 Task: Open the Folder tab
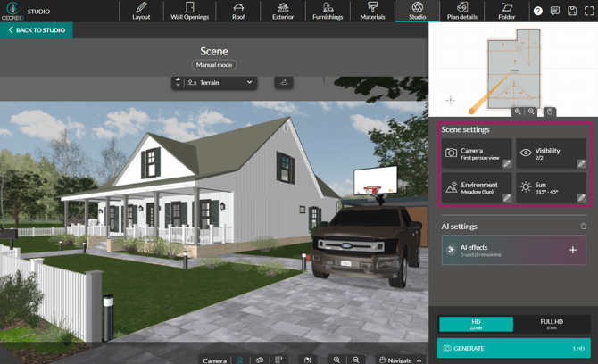(506, 11)
